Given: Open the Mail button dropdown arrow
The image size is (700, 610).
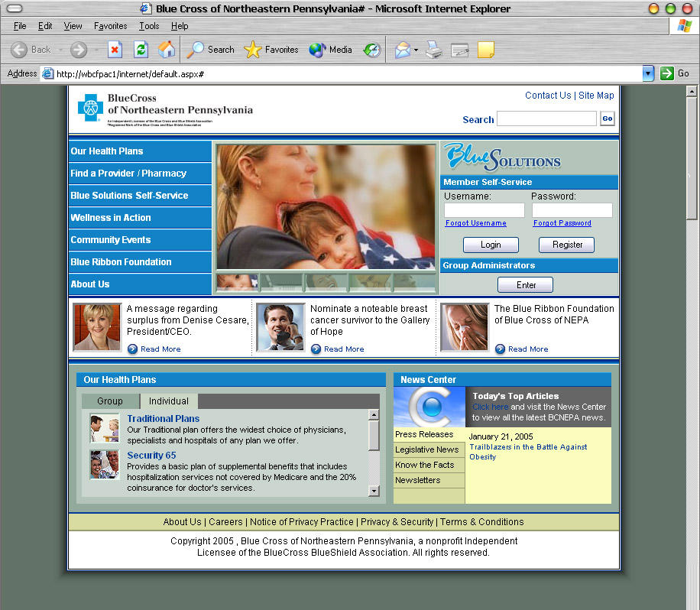Looking at the screenshot, I should point(416,50).
